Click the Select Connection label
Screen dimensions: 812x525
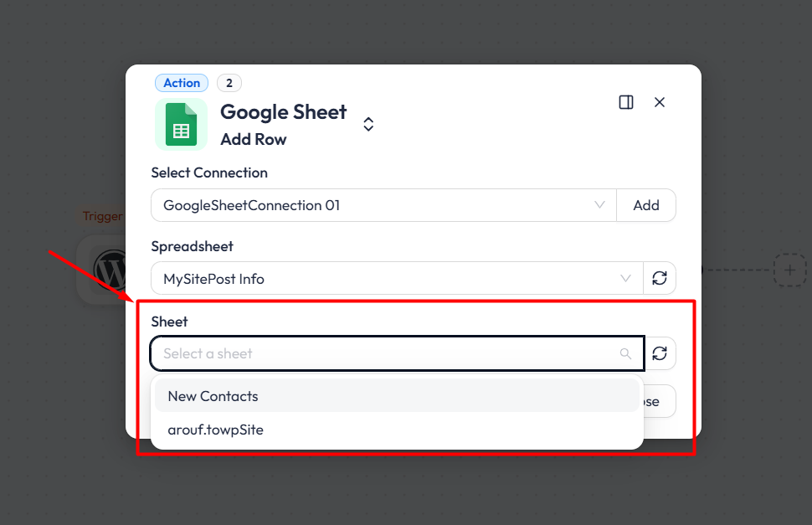[209, 173]
